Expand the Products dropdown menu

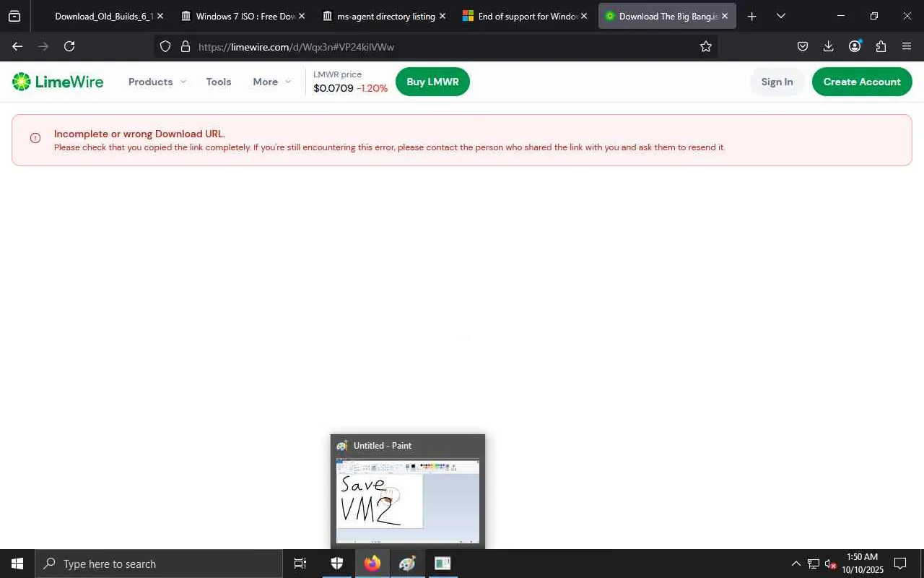[x=157, y=82]
